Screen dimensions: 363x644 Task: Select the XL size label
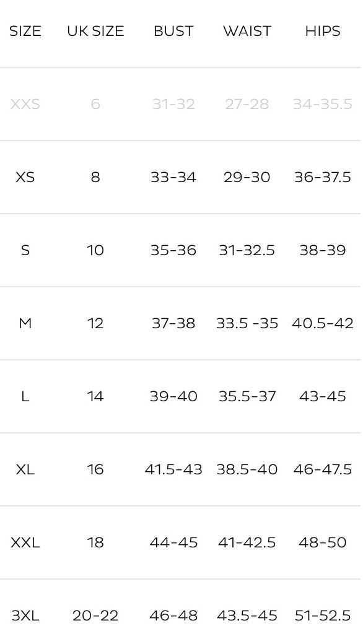pos(25,470)
